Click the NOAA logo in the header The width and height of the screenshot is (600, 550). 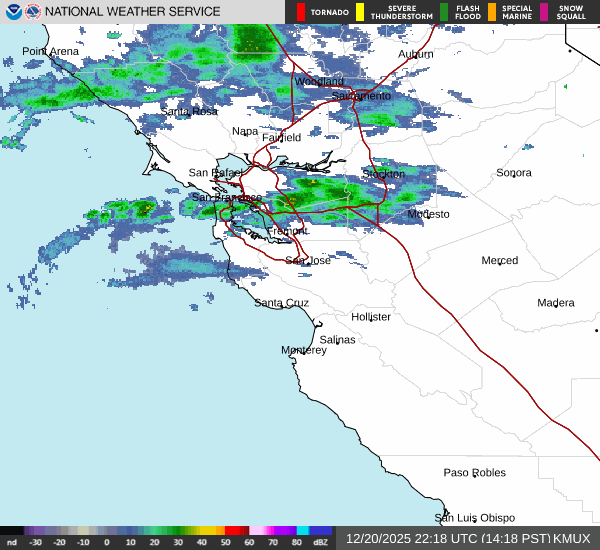click(x=13, y=12)
